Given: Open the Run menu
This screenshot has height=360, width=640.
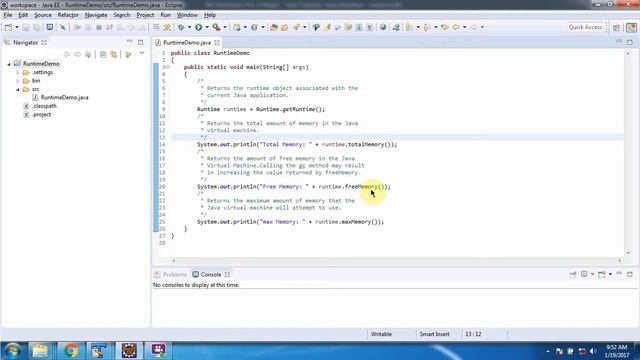Looking at the screenshot, I should [165, 15].
